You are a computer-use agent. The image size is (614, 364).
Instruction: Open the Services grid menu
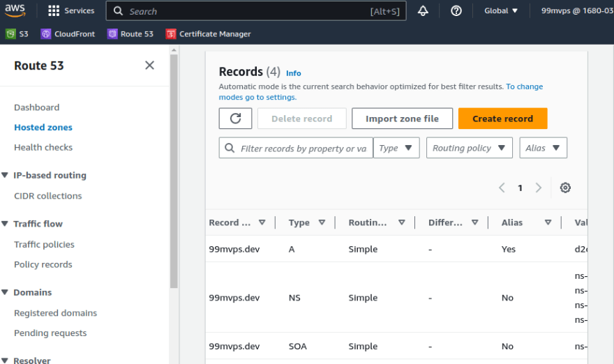click(x=71, y=10)
